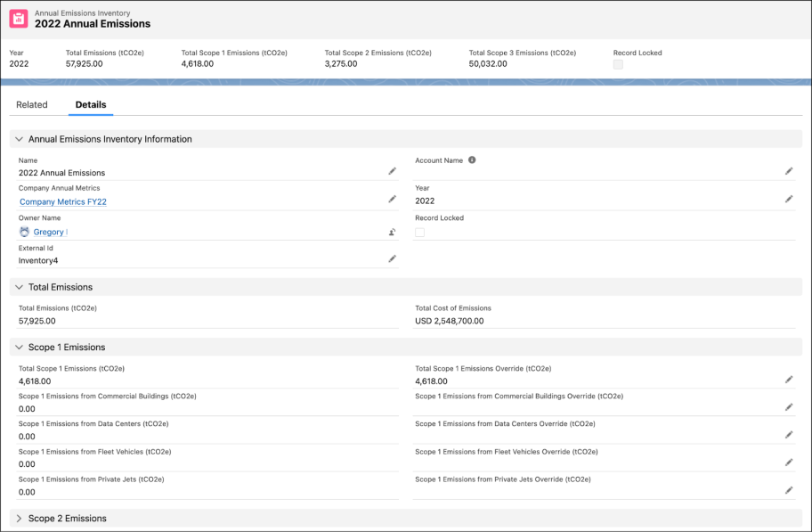812x532 pixels.
Task: Collapse the Total Emissions section
Action: pyautogui.click(x=21, y=286)
